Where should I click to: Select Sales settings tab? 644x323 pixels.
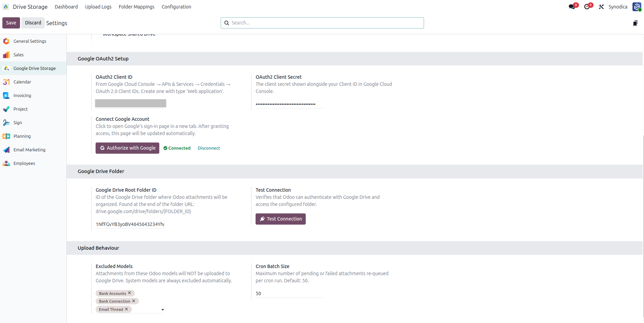[x=33, y=55]
